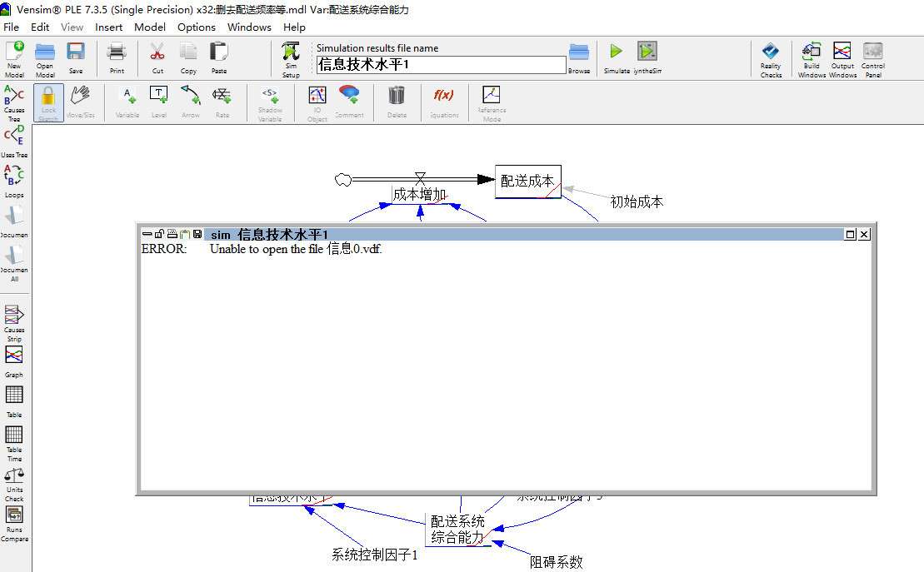This screenshot has height=572, width=924.
Task: Open the Equations f(x) tool
Action: pyautogui.click(x=444, y=102)
